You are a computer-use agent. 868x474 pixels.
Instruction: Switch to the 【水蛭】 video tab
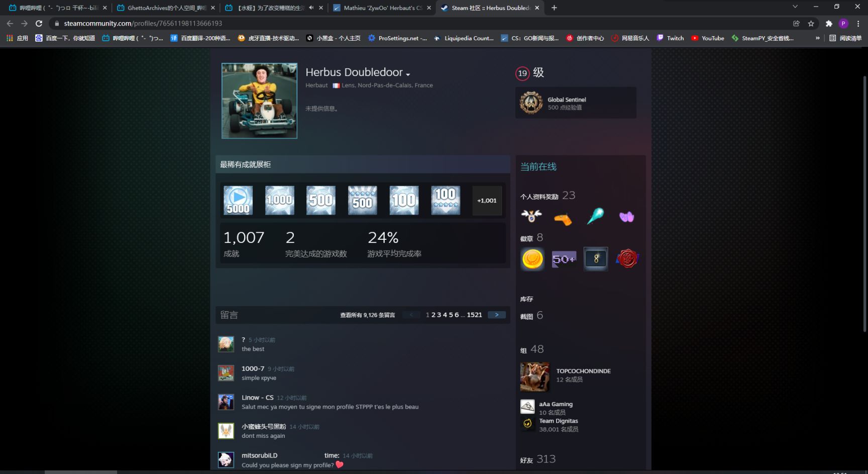[x=274, y=8]
